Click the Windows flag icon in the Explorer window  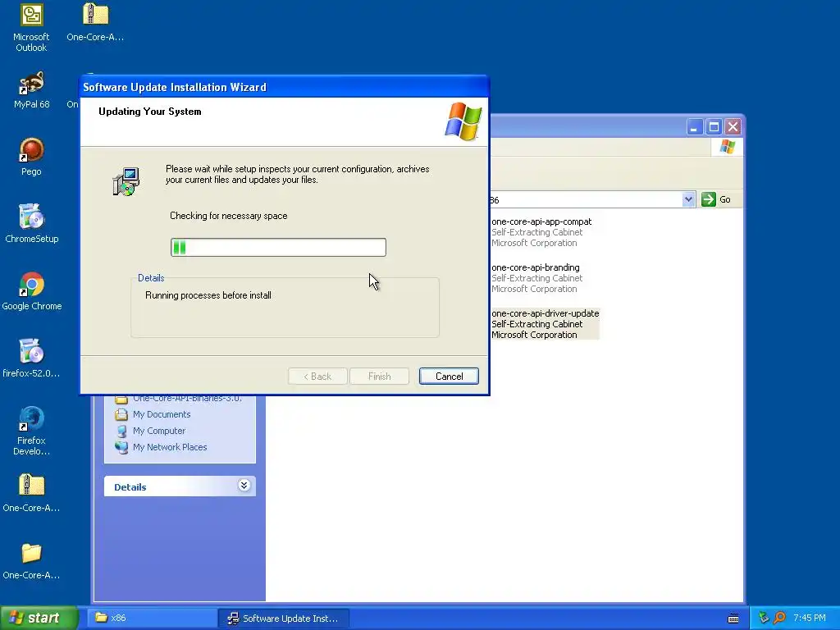coord(728,146)
